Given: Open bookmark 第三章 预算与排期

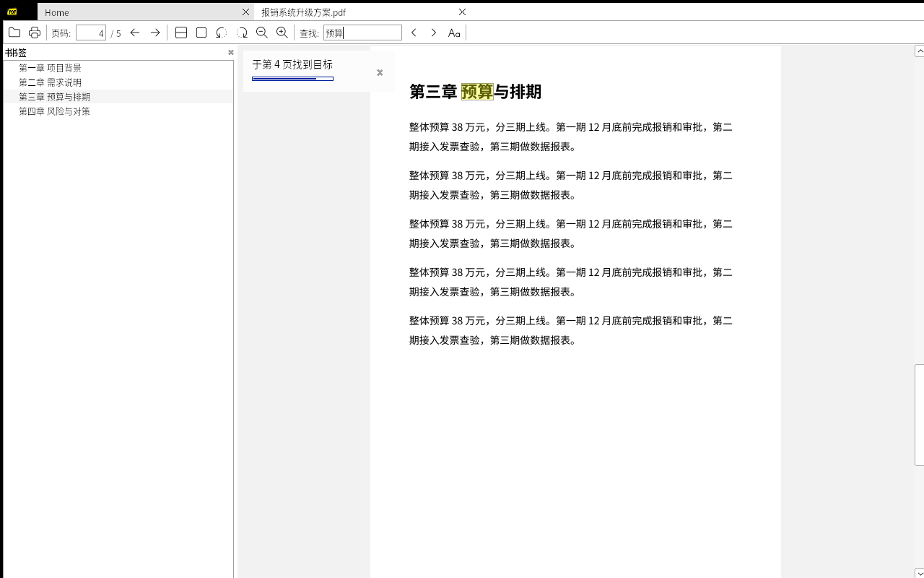Looking at the screenshot, I should click(x=54, y=97).
